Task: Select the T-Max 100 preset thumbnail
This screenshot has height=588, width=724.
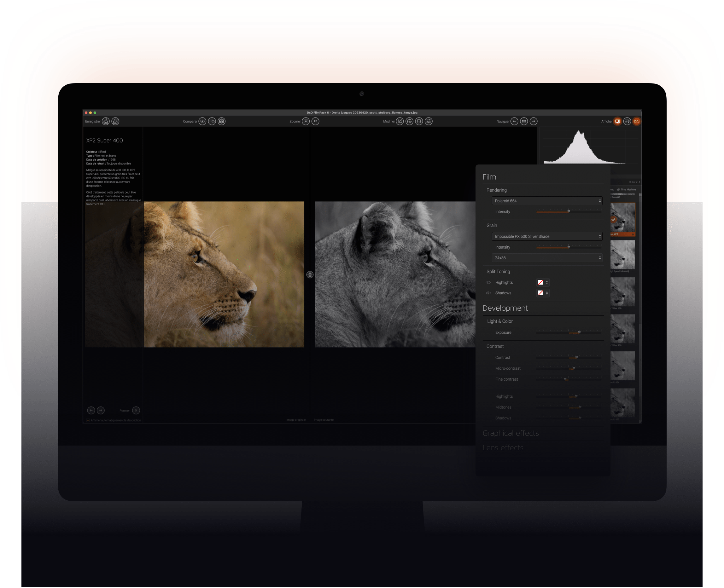Action: tap(623, 291)
